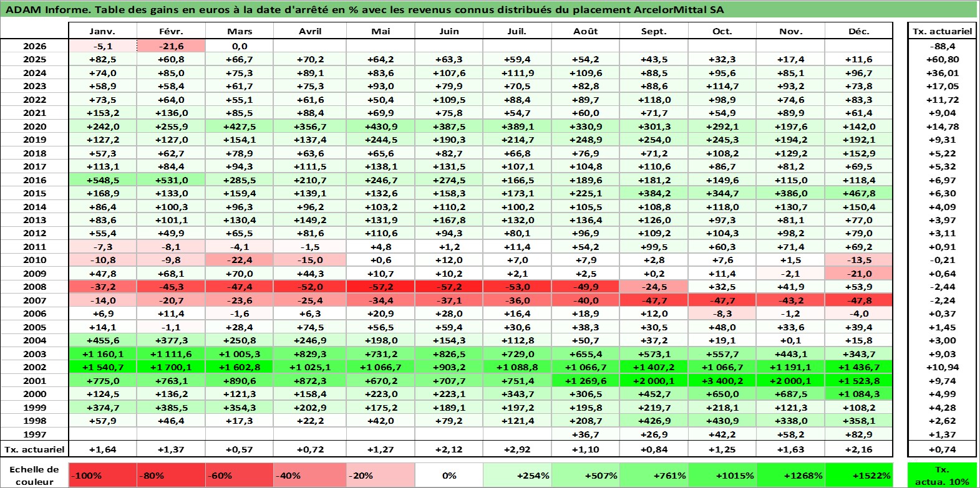Click the -5,1 cell for Janv. 2026
This screenshot has width=980, height=488.
102,46
